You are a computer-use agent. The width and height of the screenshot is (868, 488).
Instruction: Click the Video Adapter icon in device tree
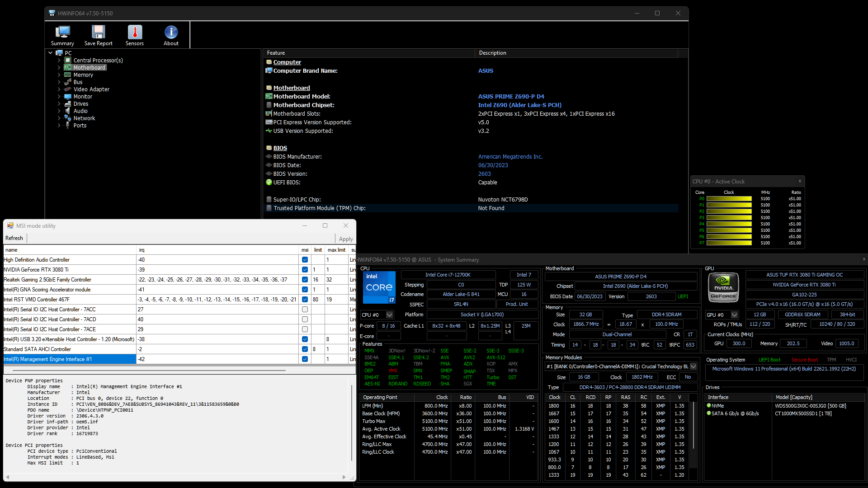tap(68, 89)
